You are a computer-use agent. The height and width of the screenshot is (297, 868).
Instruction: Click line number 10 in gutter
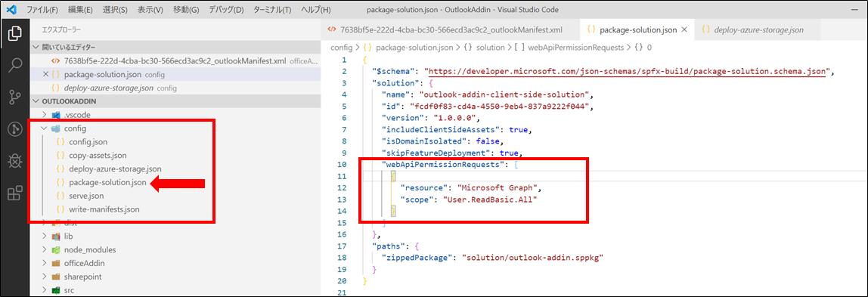tap(343, 165)
